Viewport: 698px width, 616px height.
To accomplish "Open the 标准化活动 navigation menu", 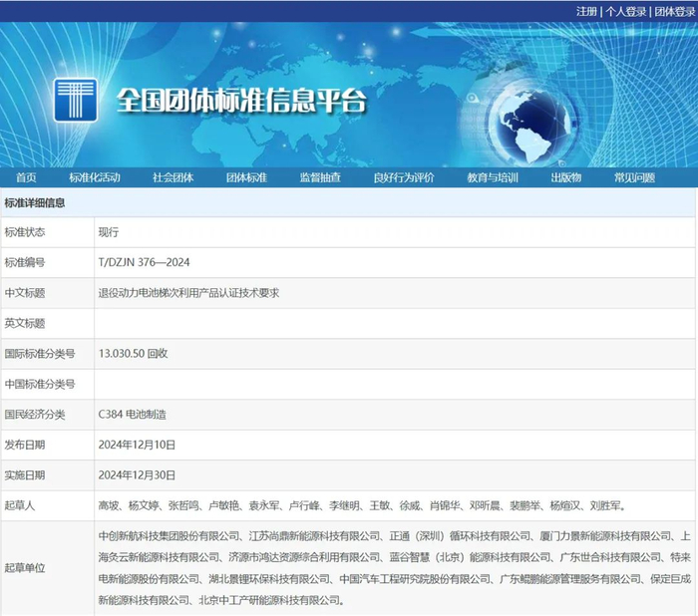I will tap(95, 177).
